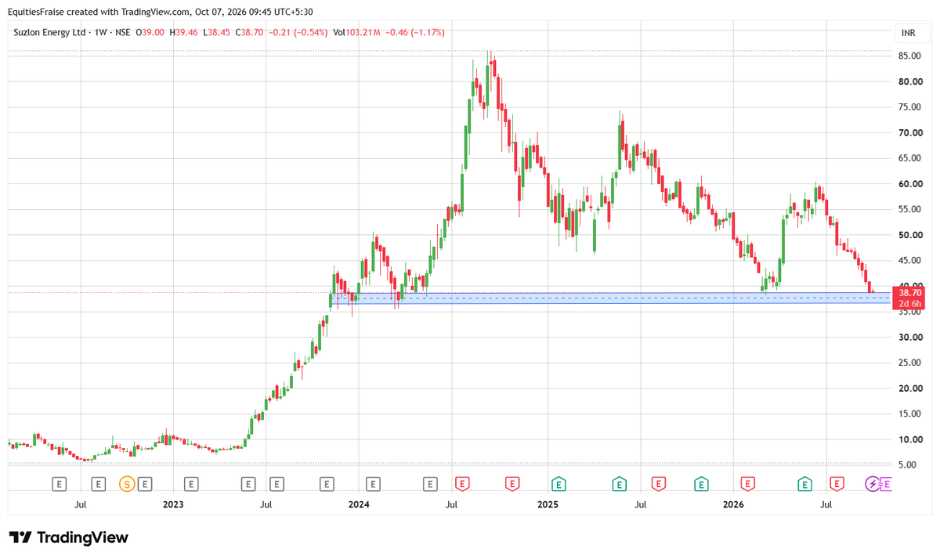Click the 50.00 price axis label
The height and width of the screenshot is (560, 940).
(x=909, y=235)
